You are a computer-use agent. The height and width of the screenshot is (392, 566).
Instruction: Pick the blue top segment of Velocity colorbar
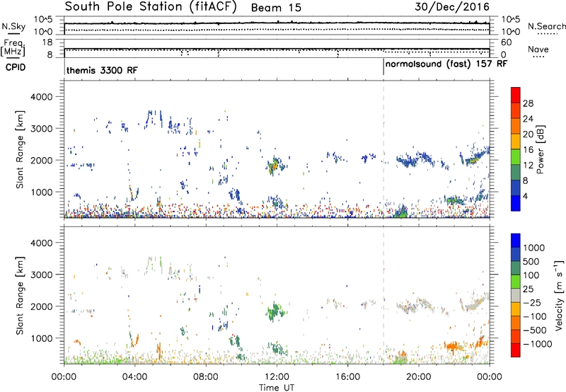pyautogui.click(x=516, y=241)
